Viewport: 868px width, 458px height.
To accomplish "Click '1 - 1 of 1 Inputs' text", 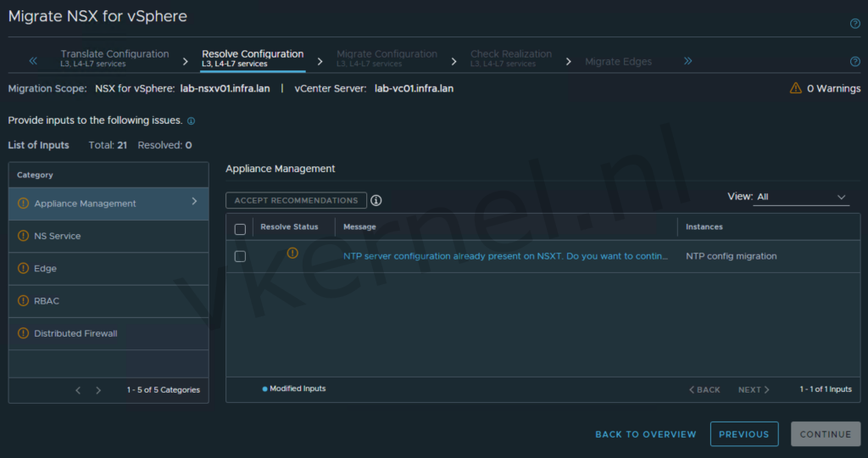I will tap(826, 389).
